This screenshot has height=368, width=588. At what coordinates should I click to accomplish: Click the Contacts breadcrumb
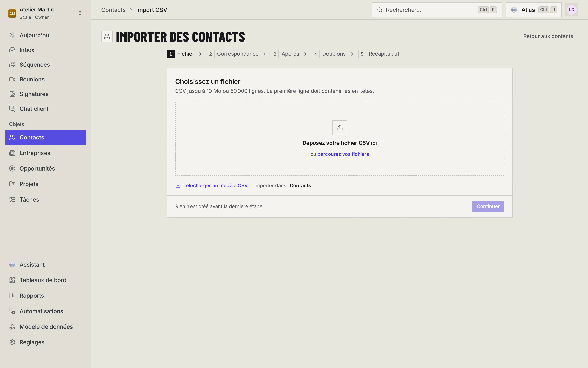[x=113, y=10]
